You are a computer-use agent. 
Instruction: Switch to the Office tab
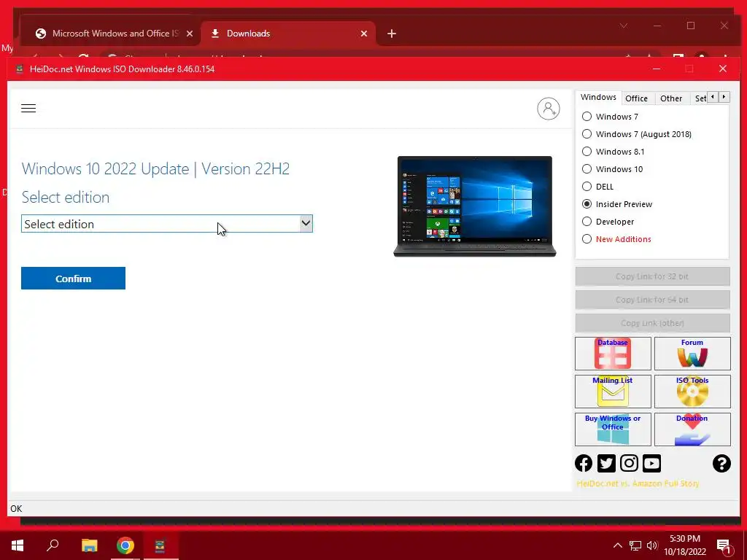pyautogui.click(x=636, y=98)
